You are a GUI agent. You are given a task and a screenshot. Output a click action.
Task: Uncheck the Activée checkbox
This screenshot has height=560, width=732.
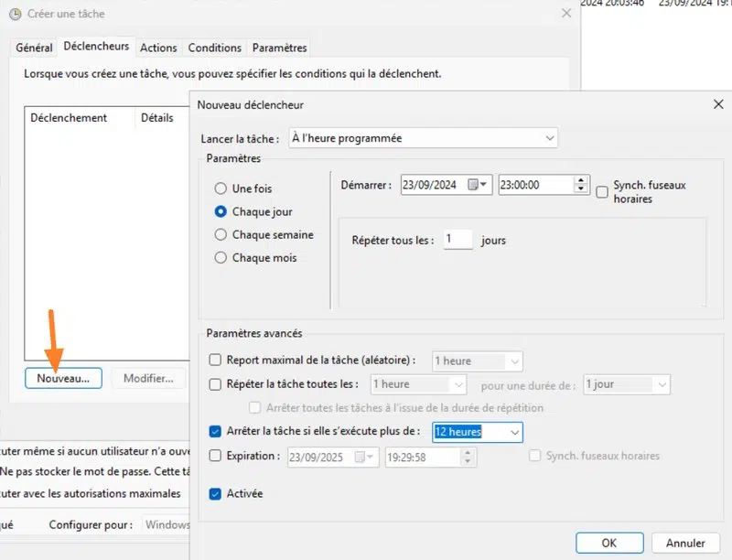[216, 494]
